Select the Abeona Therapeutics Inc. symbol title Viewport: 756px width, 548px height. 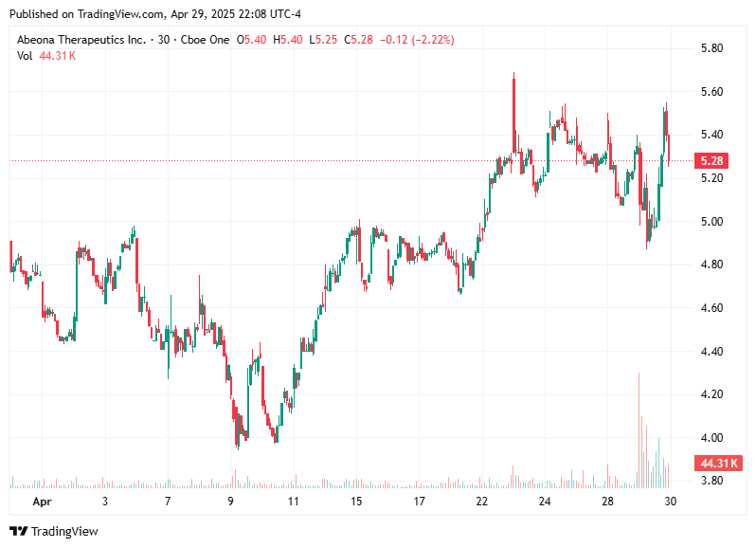(x=81, y=40)
